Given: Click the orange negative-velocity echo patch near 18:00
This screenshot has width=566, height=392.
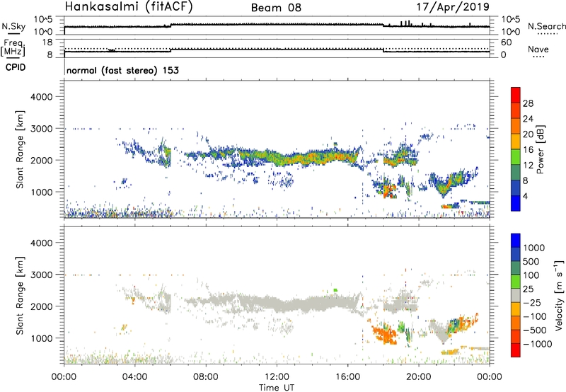Looking at the screenshot, I should tap(384, 334).
